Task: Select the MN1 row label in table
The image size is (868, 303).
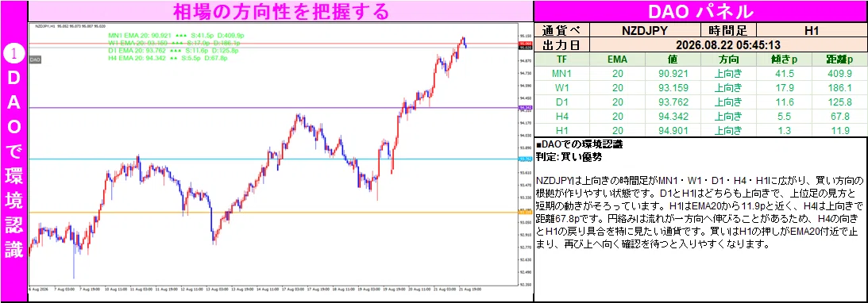Action: (562, 74)
